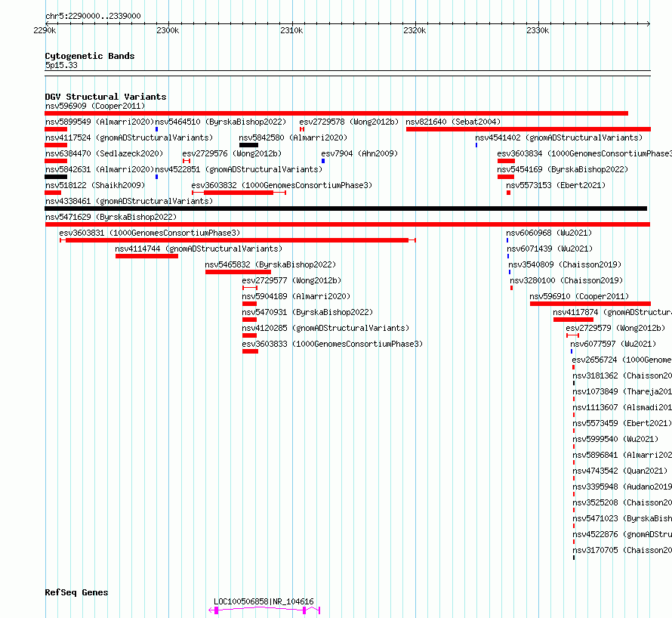Image resolution: width=672 pixels, height=618 pixels.
Task: Click esv2729579 (Wong2012b) label
Action: (x=615, y=328)
